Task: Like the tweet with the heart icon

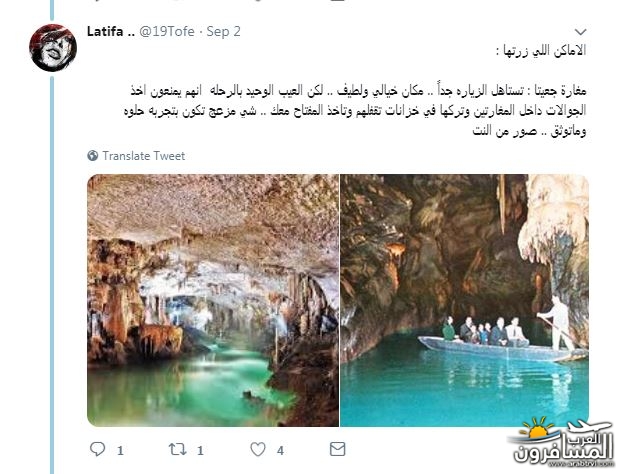Action: pos(258,449)
